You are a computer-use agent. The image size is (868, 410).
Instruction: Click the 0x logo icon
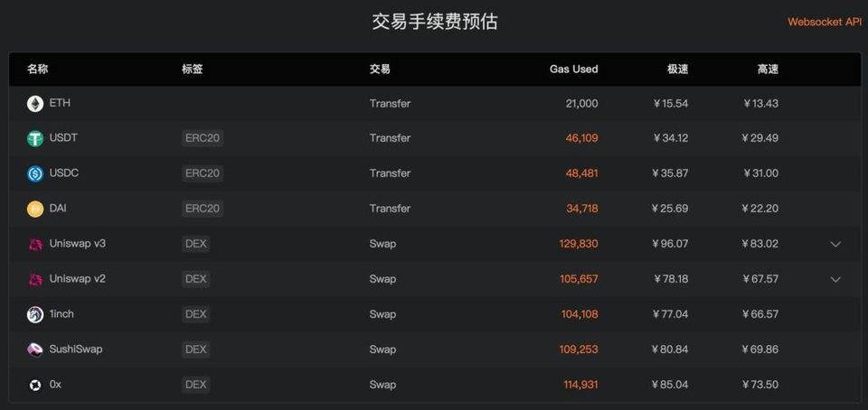[35, 386]
